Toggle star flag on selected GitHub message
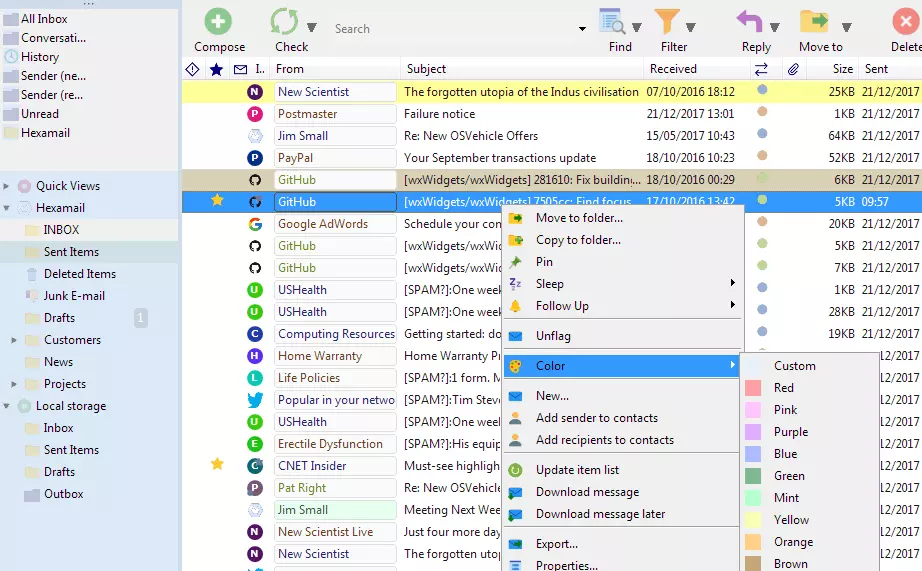Image resolution: width=922 pixels, height=571 pixels. point(217,201)
